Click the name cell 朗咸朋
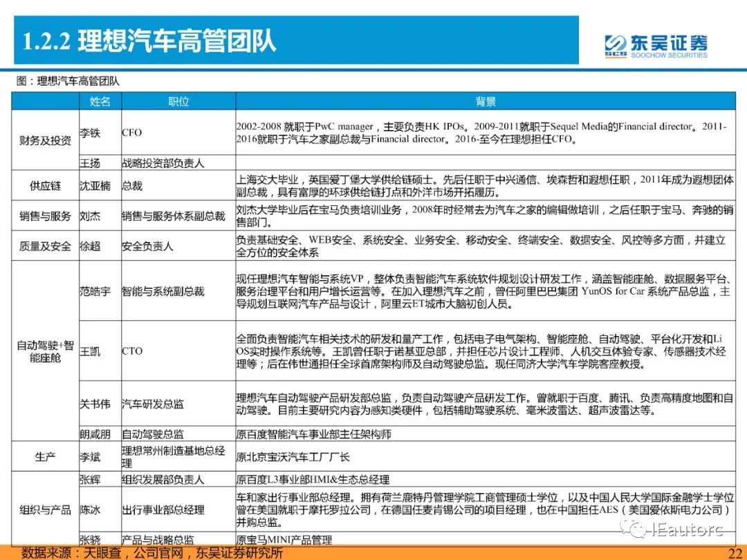 [x=100, y=433]
